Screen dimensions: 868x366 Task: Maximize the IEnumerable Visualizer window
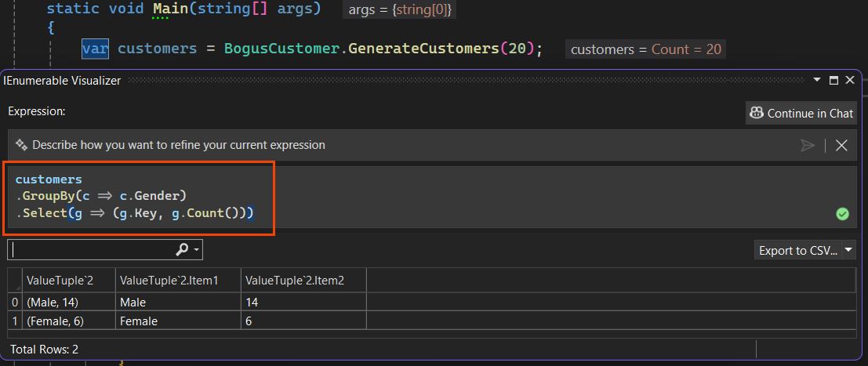(833, 80)
